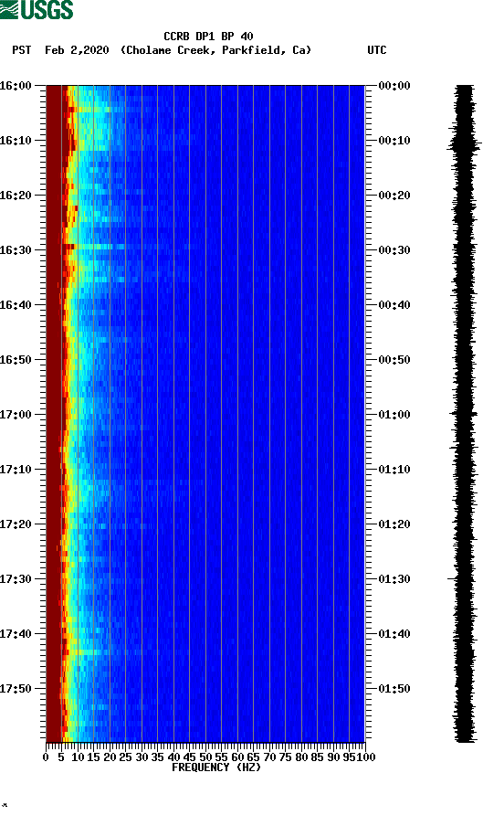Image resolution: width=504 pixels, height=815 pixels.
Task: Click the 01:20 UTC time label
Action: [394, 524]
